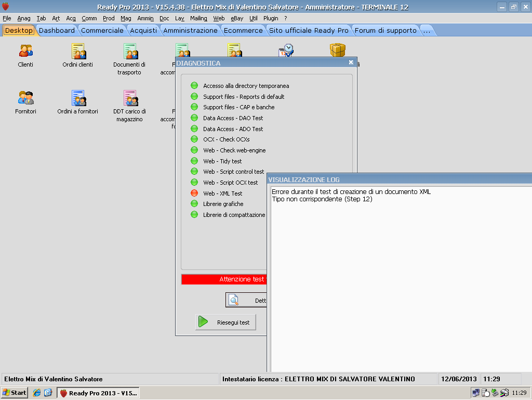Click the red Web - XML Test status light
The image size is (532, 400).
194,193
